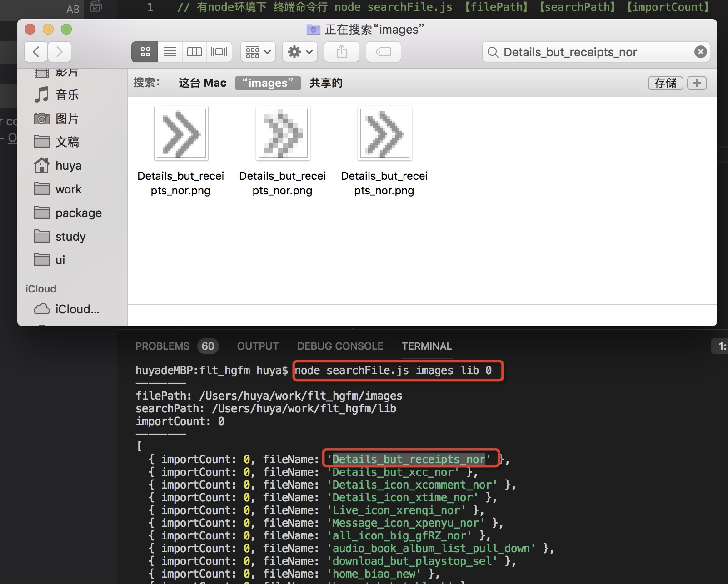Set search scope to "images" folder

coord(268,83)
